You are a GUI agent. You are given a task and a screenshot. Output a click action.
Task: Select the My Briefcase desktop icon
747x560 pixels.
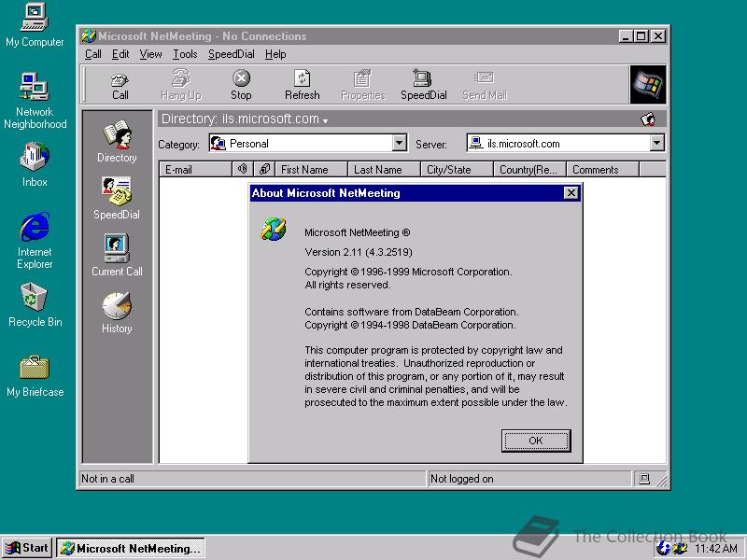pos(35,376)
